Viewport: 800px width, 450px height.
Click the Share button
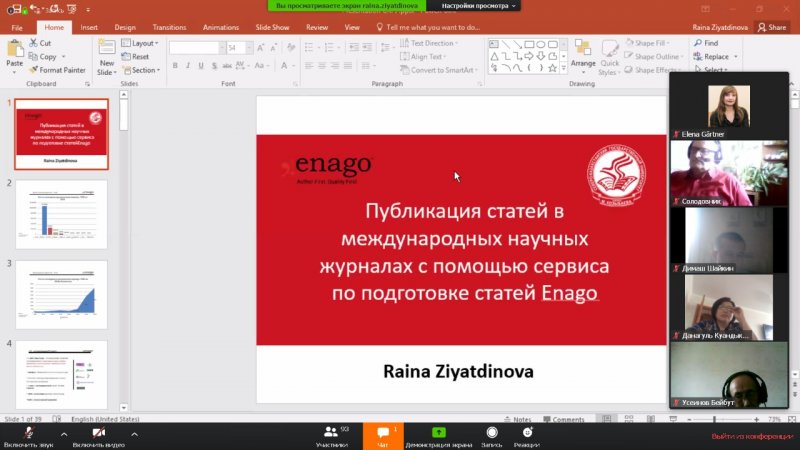pos(772,28)
